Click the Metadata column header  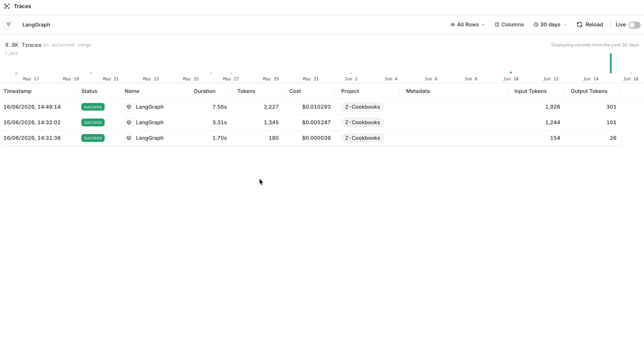tap(418, 91)
